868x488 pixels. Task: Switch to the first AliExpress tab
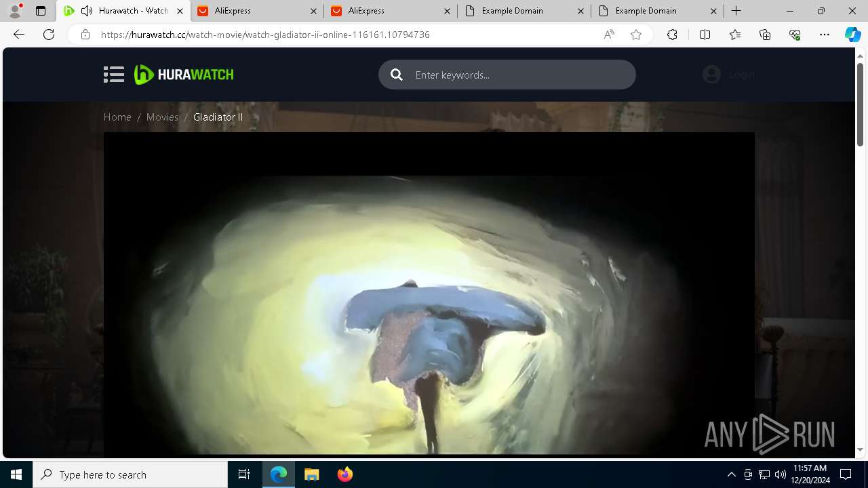pyautogui.click(x=256, y=11)
